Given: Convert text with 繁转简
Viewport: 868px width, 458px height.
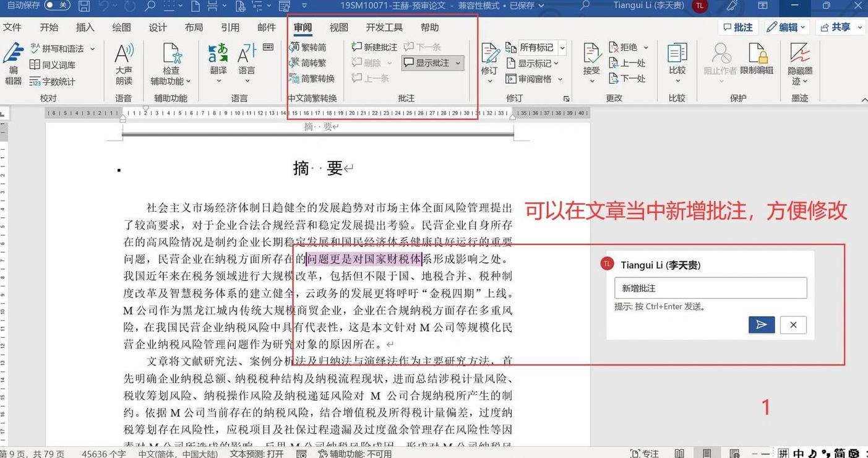Looking at the screenshot, I should point(308,47).
